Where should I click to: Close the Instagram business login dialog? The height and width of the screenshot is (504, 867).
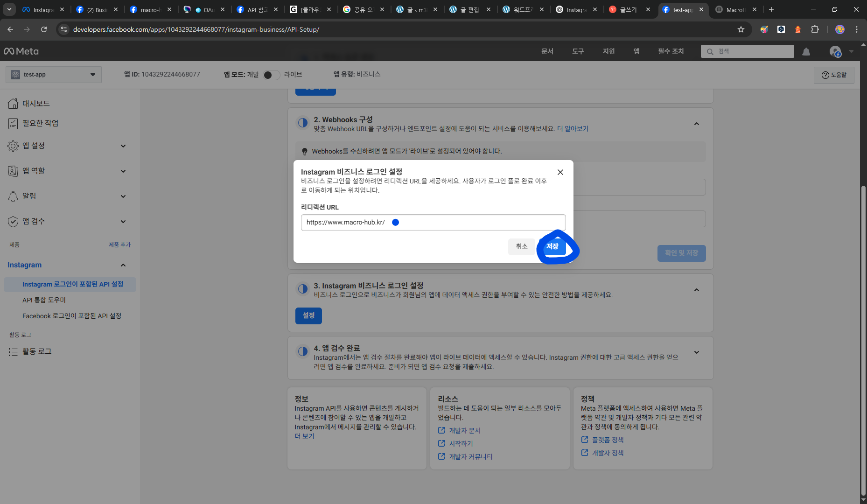(x=560, y=172)
